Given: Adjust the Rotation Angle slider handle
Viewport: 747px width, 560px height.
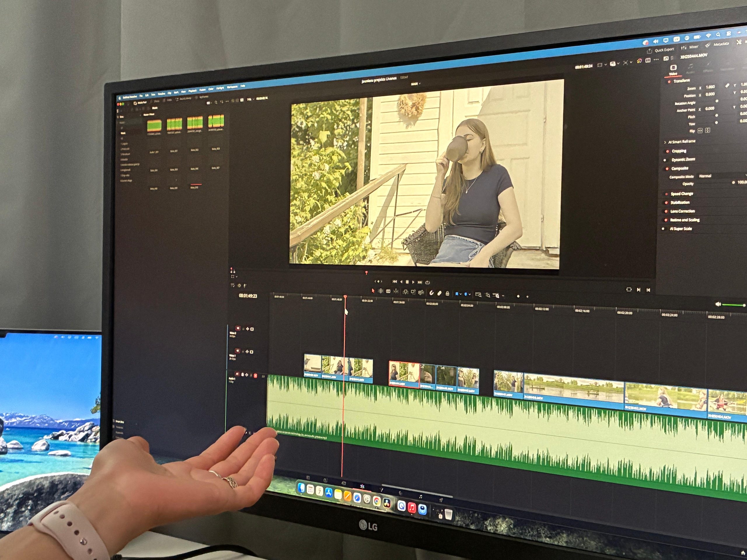Looking at the screenshot, I should [717, 101].
